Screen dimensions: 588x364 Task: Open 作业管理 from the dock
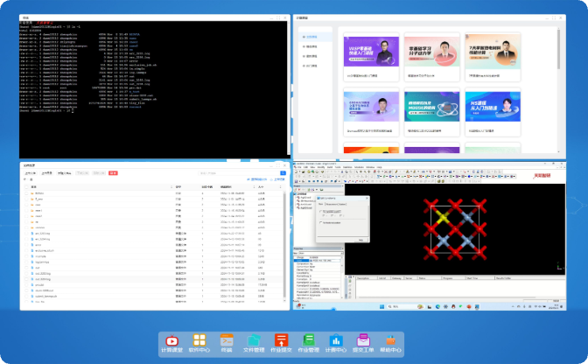[x=308, y=341]
